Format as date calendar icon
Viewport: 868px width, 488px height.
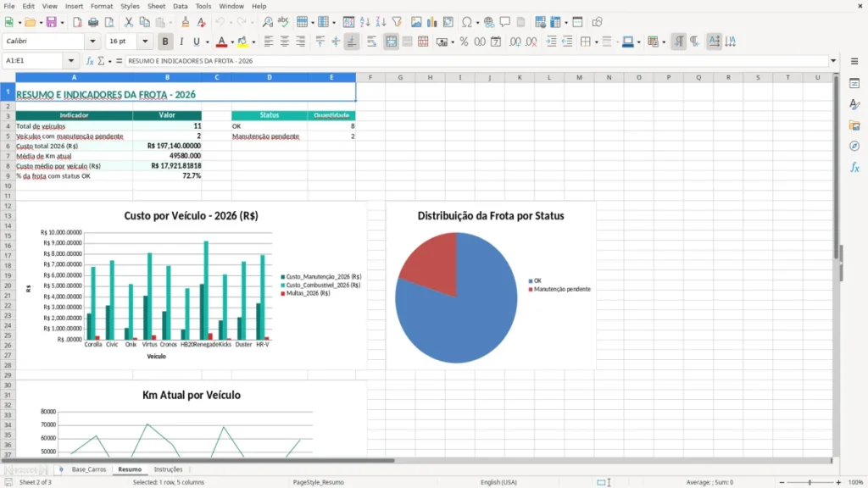(496, 42)
